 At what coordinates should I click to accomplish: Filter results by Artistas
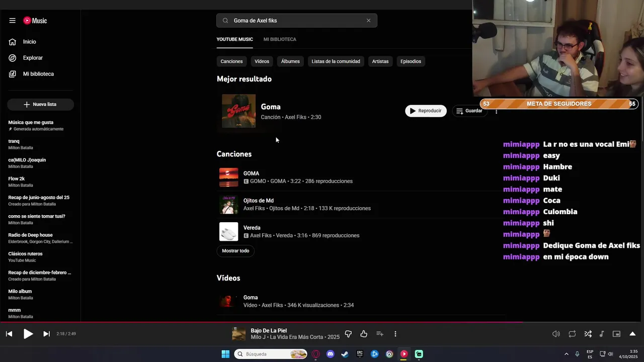[x=380, y=61]
